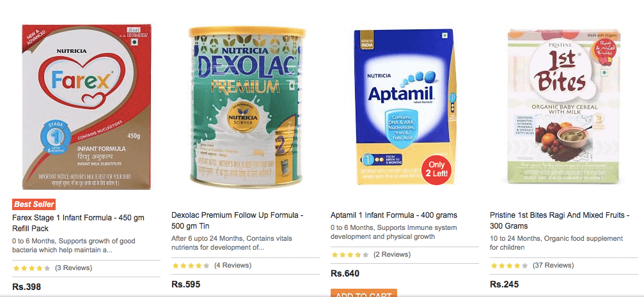View the Pristine 1st Bites product image
This screenshot has height=297, width=644.
pos(563,107)
